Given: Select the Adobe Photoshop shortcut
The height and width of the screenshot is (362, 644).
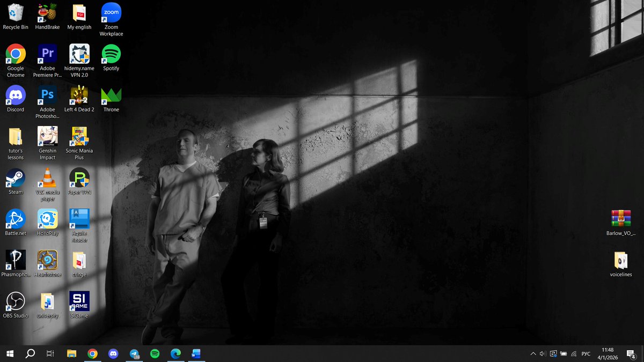Looking at the screenshot, I should (x=47, y=102).
